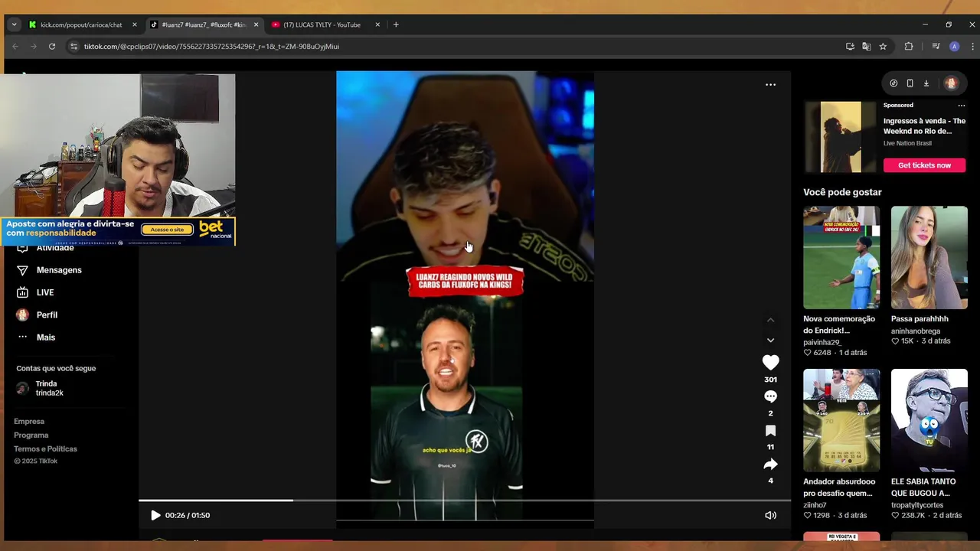Viewport: 980px width, 551px height.
Task: Go to the next video with down chevron
Action: [x=770, y=341]
